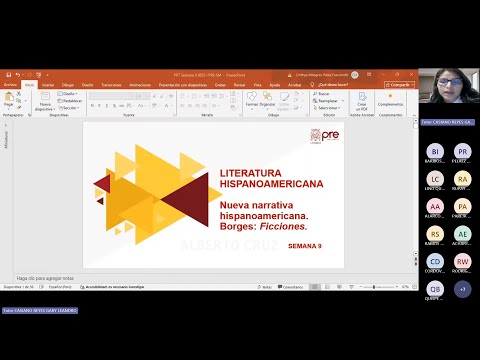
Task: Click the +7 more participants circle
Action: pos(463,289)
